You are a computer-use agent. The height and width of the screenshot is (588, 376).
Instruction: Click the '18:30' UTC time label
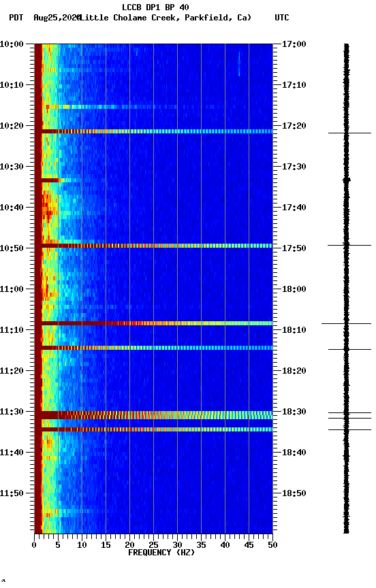pos(294,412)
